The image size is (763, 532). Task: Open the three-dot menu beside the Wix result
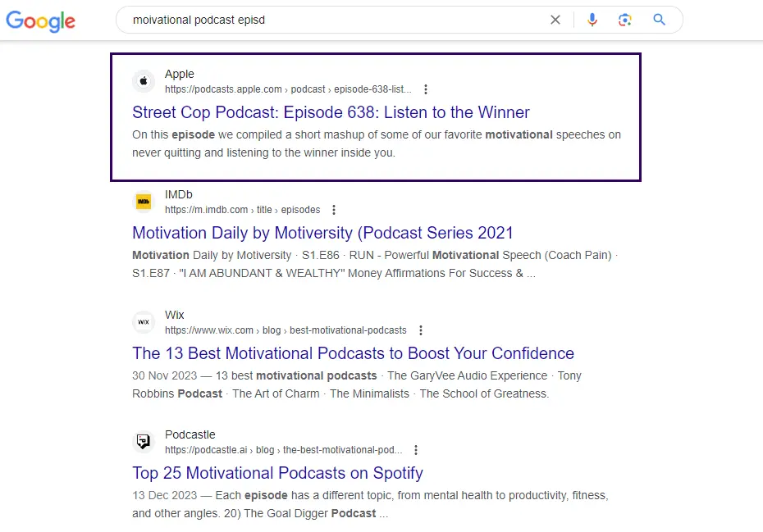click(420, 330)
